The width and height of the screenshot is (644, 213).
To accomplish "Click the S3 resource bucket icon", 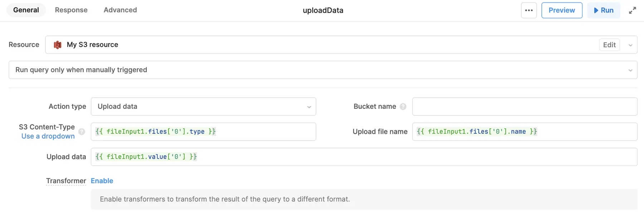I will 58,45.
